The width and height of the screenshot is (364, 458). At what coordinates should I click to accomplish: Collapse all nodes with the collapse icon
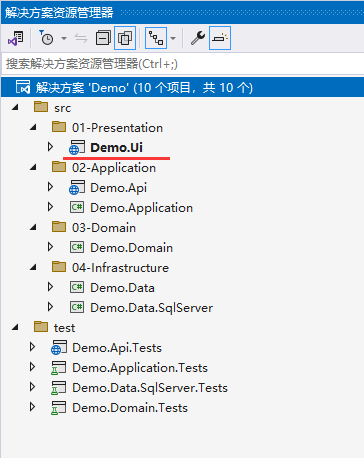[x=103, y=38]
